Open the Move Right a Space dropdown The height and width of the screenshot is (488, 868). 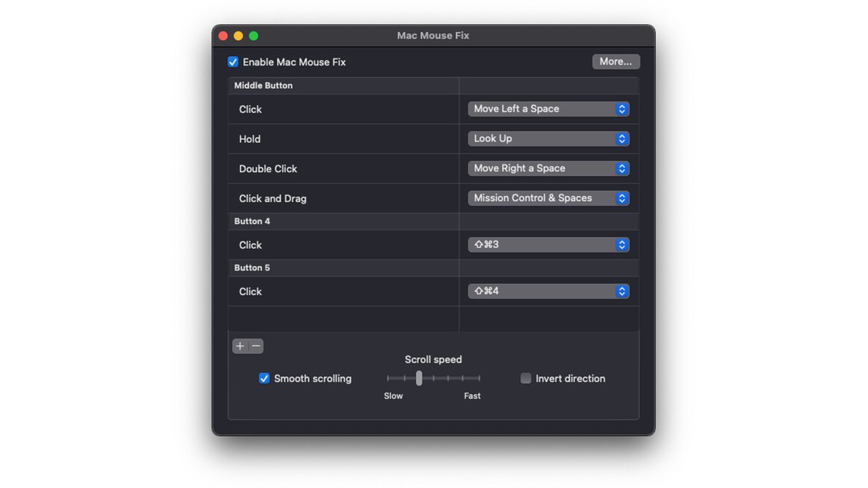pos(548,168)
